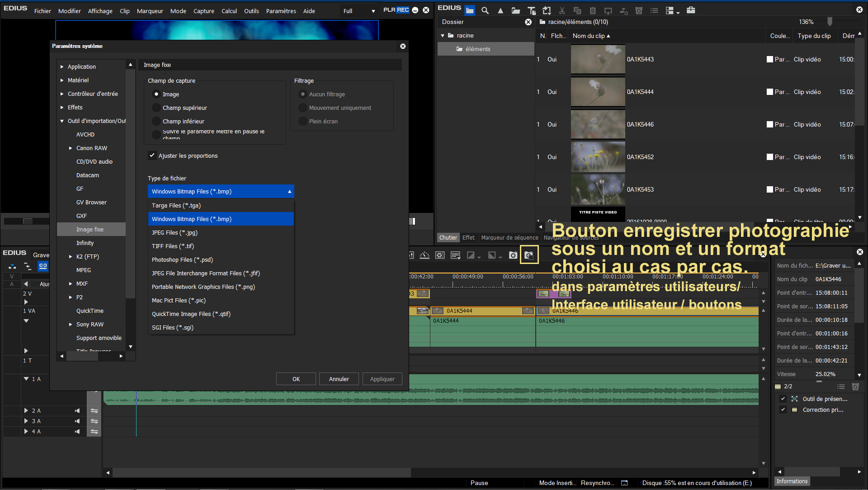Screen dimensions: 868x490
Task: Collapse the racine folder in bin
Action: pyautogui.click(x=443, y=35)
